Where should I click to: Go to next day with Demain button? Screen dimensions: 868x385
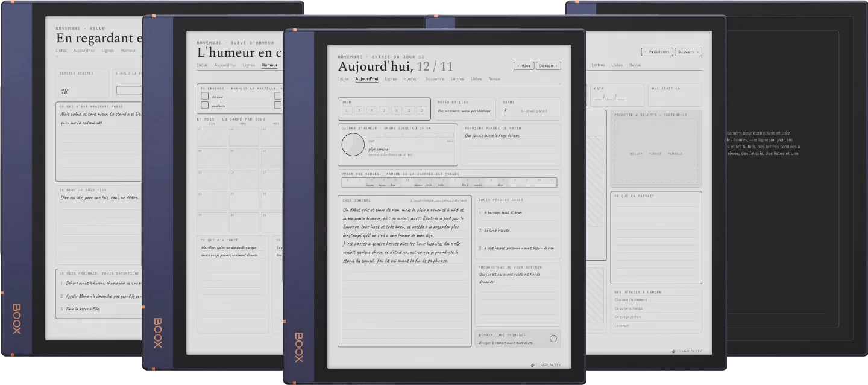tap(548, 66)
